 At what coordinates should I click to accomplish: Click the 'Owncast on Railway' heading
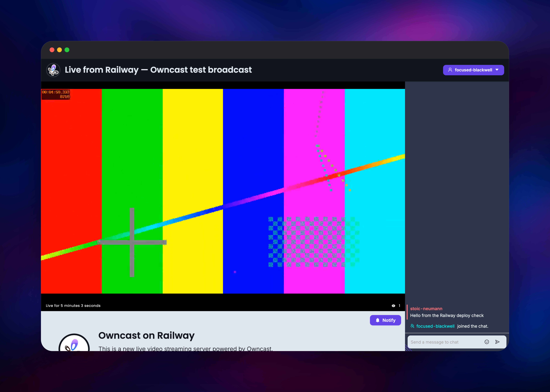coord(146,335)
